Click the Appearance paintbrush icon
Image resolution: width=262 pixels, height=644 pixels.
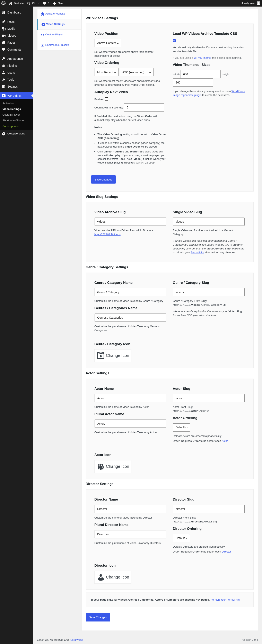(4, 59)
